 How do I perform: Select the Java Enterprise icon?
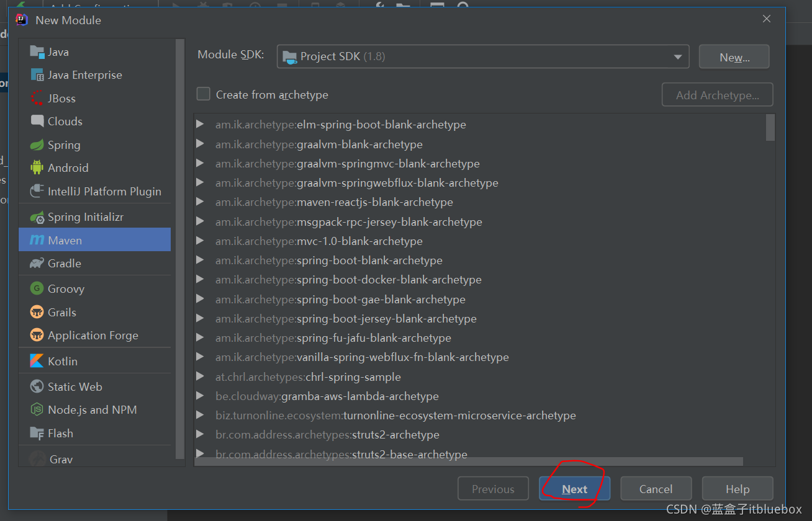click(37, 75)
